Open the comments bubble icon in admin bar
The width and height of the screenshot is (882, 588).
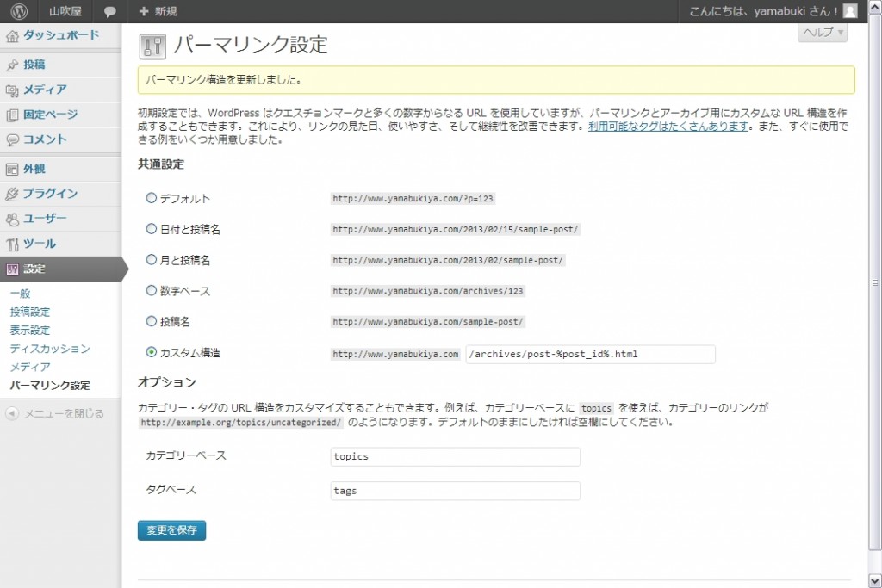[x=109, y=11]
